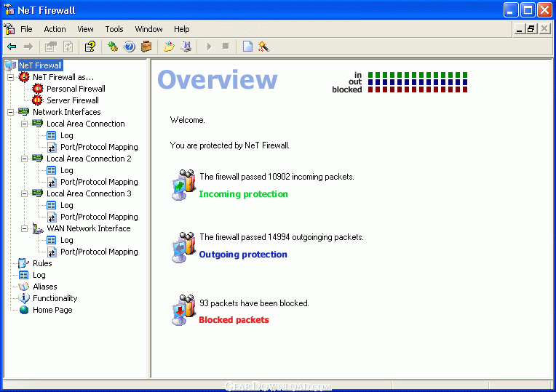Open the Action menu

55,29
